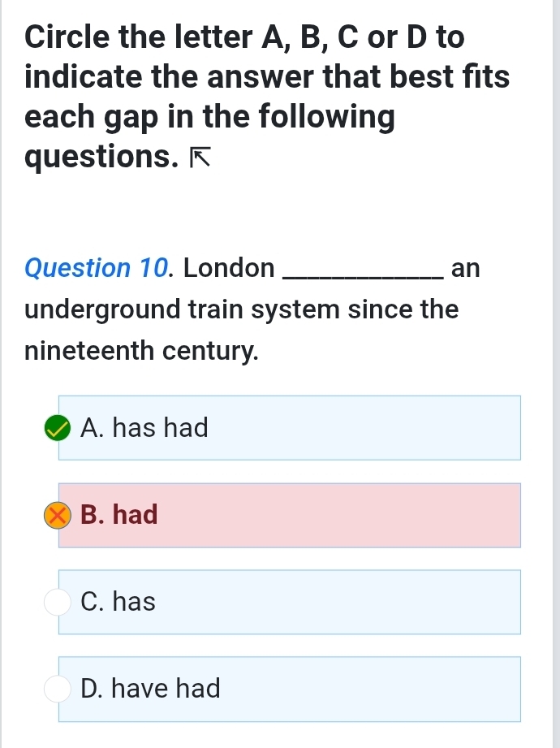Select the empty radio circle for option D

58,690
